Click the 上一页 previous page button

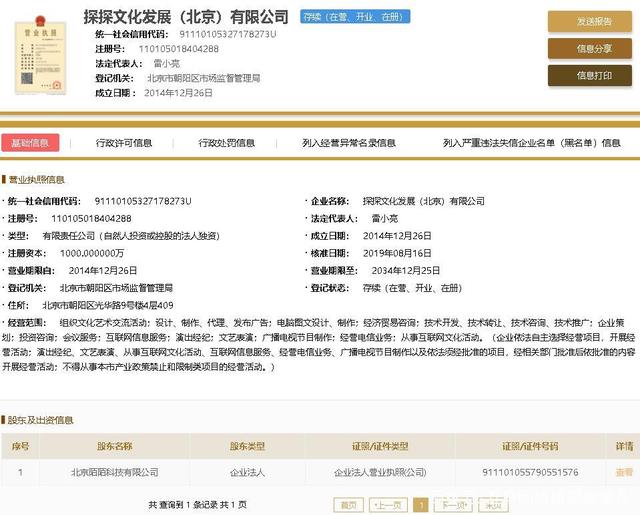[x=388, y=505]
